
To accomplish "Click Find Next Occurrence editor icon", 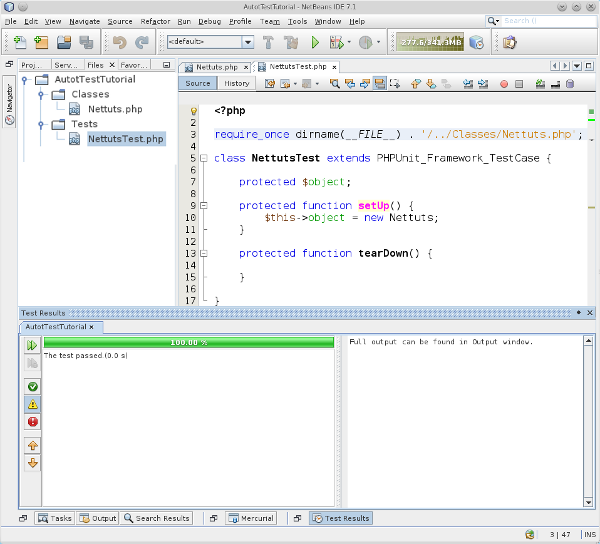I will [365, 84].
